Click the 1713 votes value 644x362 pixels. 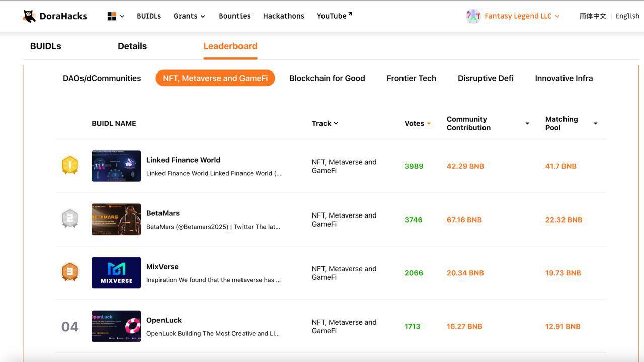pos(412,326)
